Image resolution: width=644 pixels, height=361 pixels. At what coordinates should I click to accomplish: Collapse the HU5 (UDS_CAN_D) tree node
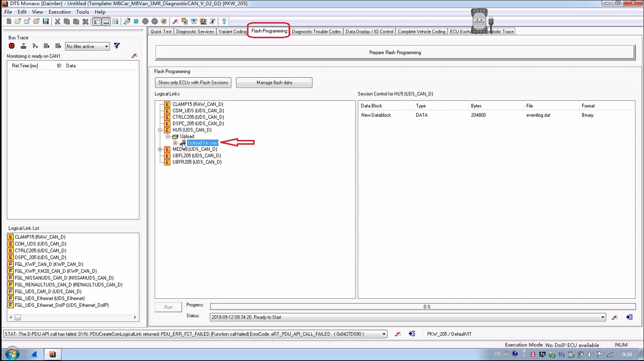coord(160,130)
